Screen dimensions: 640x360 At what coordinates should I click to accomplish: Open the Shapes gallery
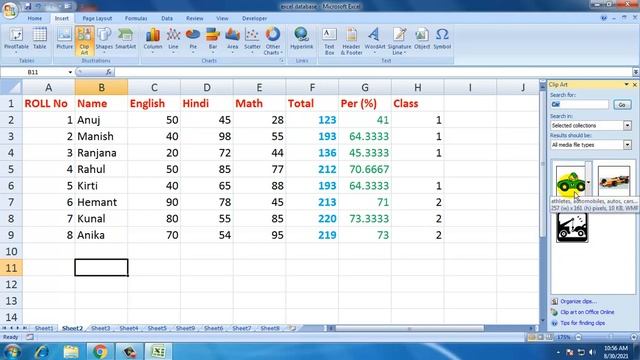[x=104, y=40]
